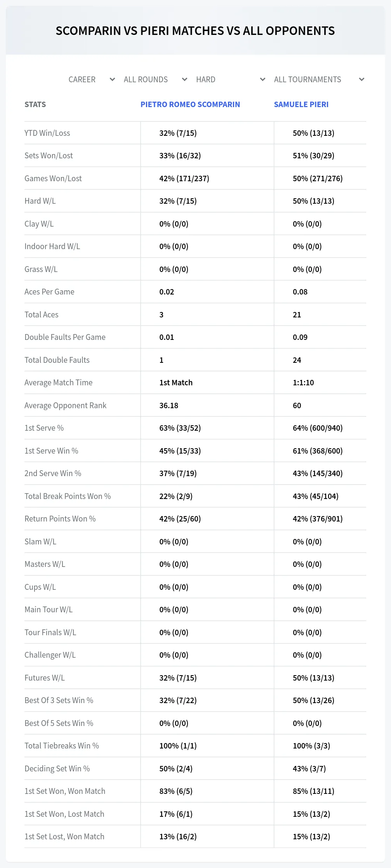Click the chevron arrow beside HARD
This screenshot has width=391, height=868.
262,80
